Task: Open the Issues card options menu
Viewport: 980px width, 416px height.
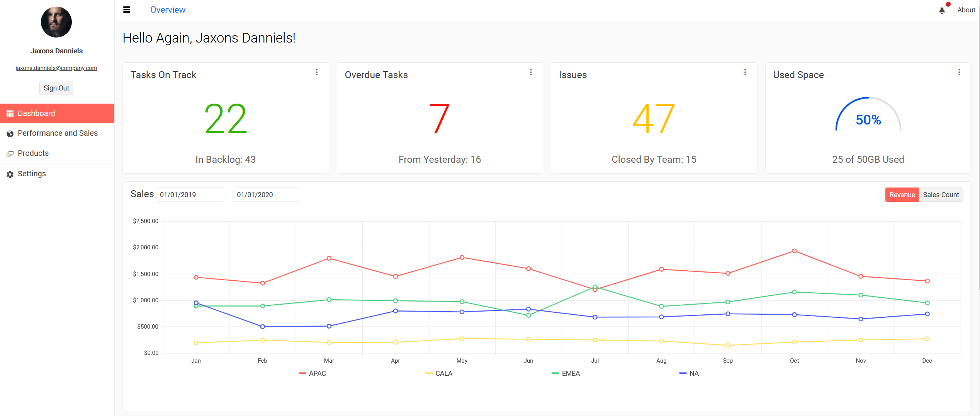Action: click(x=745, y=72)
